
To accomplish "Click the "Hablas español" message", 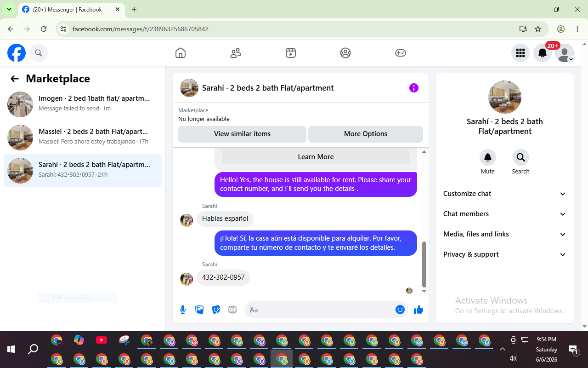I will (225, 218).
